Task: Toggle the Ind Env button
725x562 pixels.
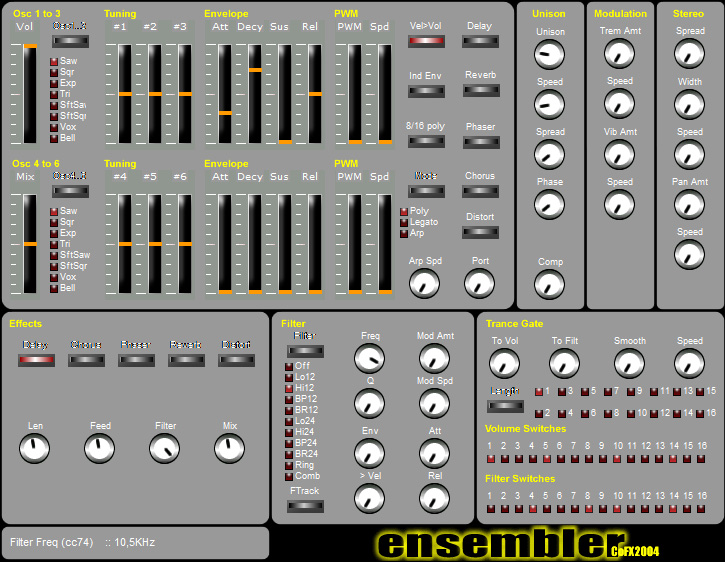Action: (426, 91)
